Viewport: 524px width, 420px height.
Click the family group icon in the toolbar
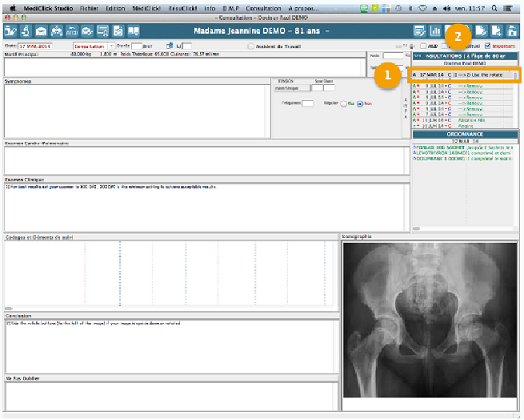click(x=56, y=31)
